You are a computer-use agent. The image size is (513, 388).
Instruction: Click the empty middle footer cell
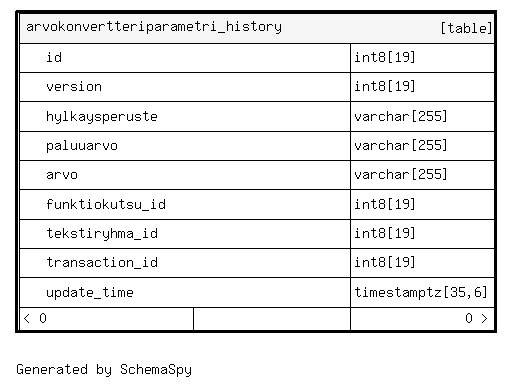click(x=272, y=319)
